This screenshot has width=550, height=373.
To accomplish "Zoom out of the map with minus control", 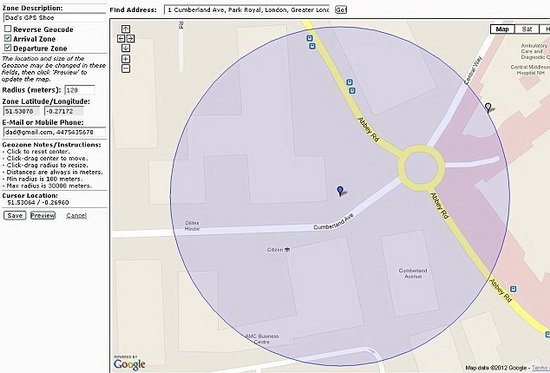I will coord(126,68).
